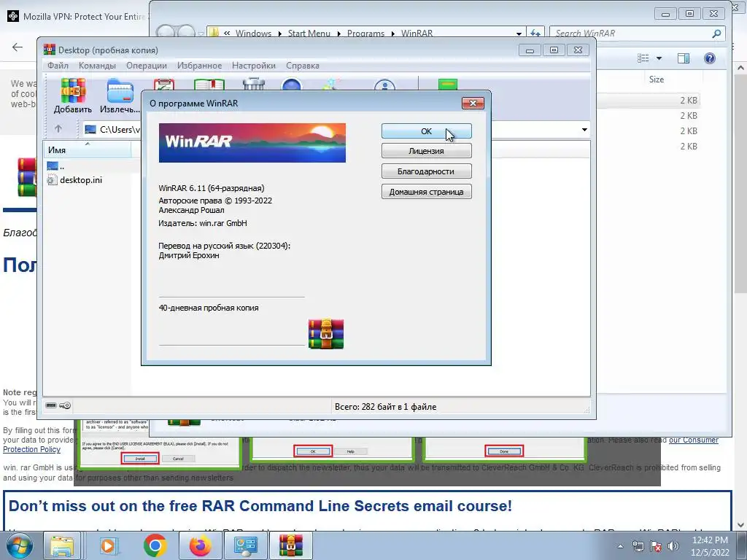The width and height of the screenshot is (747, 560).
Task: Click the Programs breadcrumb in Explorer
Action: (x=365, y=34)
